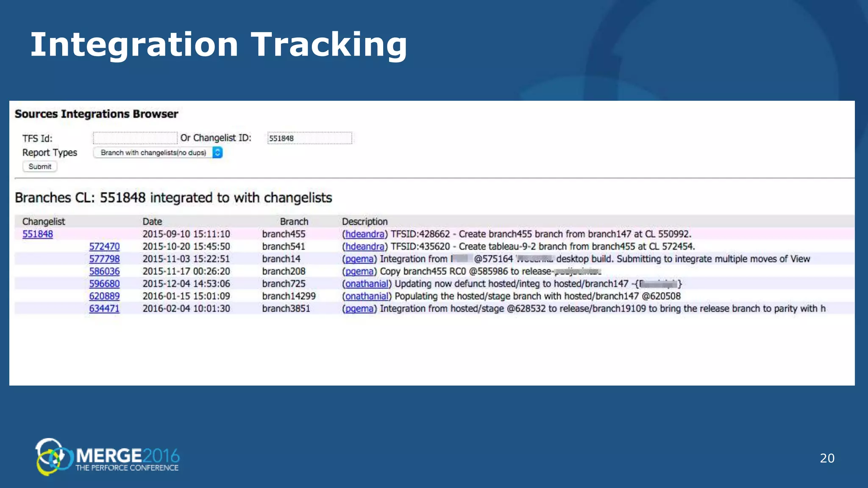Select date 2015-09-10 15:11:10

tap(186, 234)
